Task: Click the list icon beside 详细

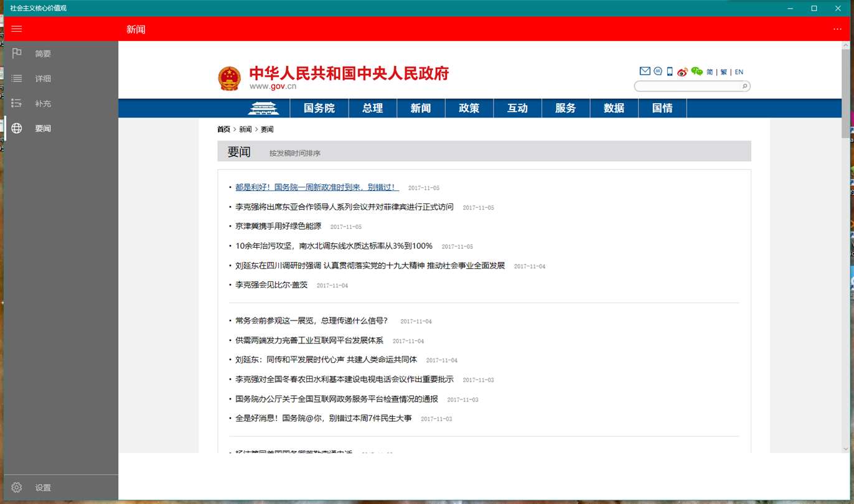Action: pos(17,78)
